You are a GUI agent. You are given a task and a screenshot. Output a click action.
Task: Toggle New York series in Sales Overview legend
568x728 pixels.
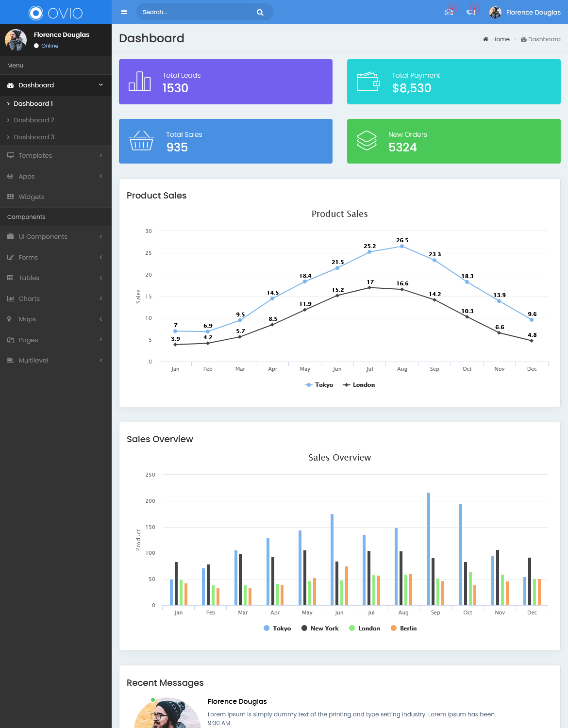point(320,628)
